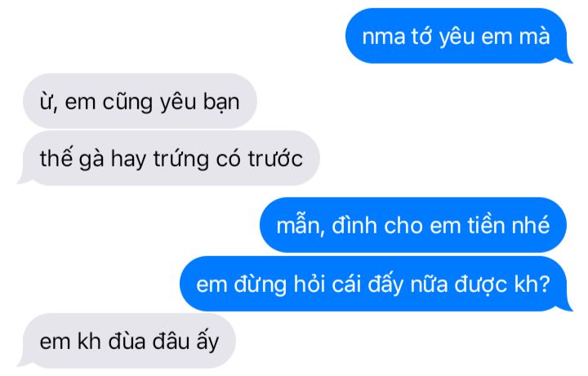This screenshot has height=376, width=588.
Task: Select the "ừ, em cũng yêu bạn" message
Action: point(140,101)
